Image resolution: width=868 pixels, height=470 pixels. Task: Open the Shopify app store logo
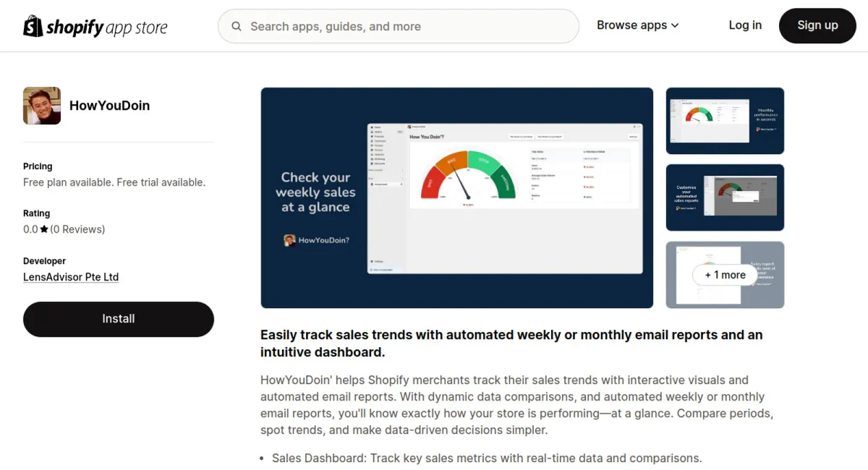coord(95,27)
